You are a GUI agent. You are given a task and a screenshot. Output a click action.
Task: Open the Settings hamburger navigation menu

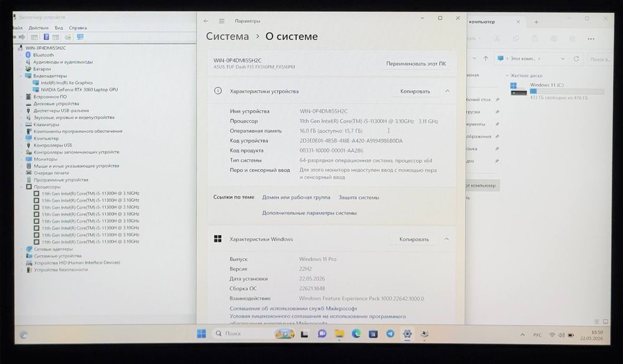click(222, 21)
